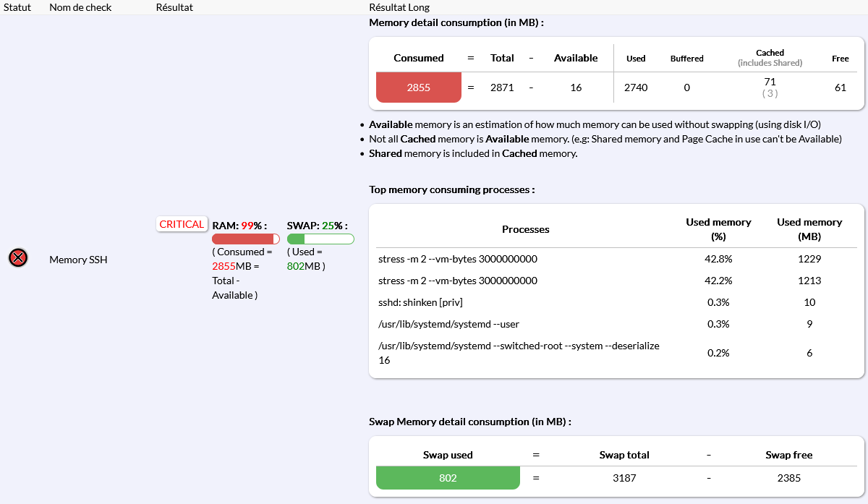Click the Cached (includes Shared) header
The image size is (868, 504).
click(x=770, y=58)
